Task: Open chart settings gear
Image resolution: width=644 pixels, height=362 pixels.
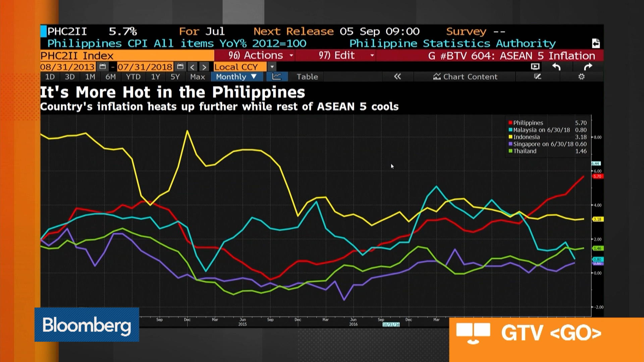Action: click(582, 77)
